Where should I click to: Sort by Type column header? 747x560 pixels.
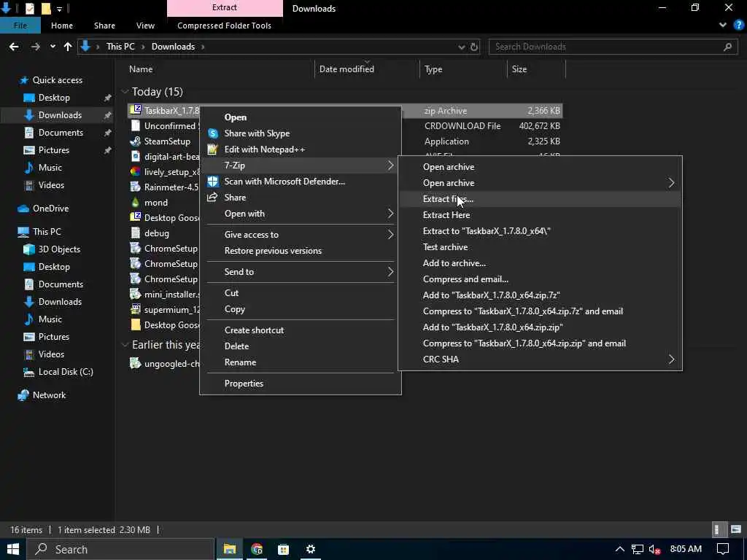click(433, 69)
